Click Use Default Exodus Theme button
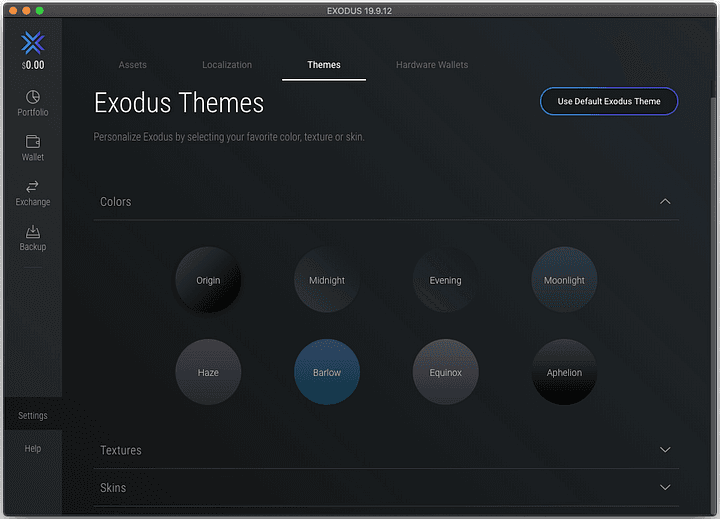This screenshot has height=519, width=720. pos(609,101)
